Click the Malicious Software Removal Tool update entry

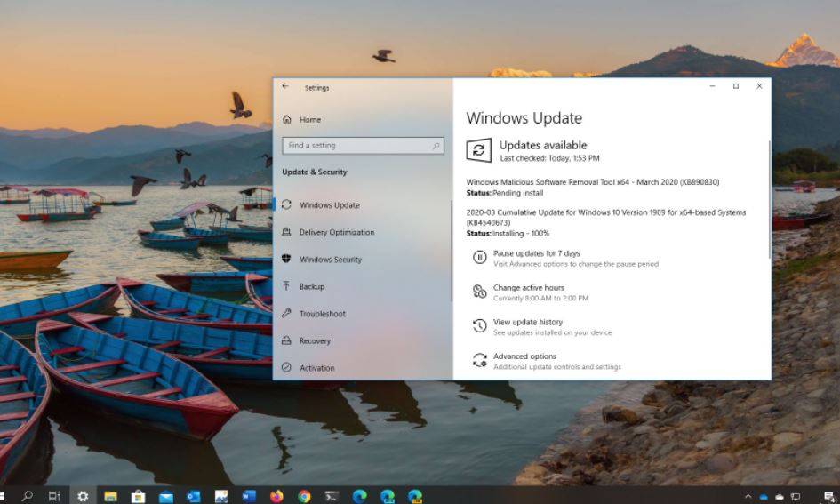(593, 182)
